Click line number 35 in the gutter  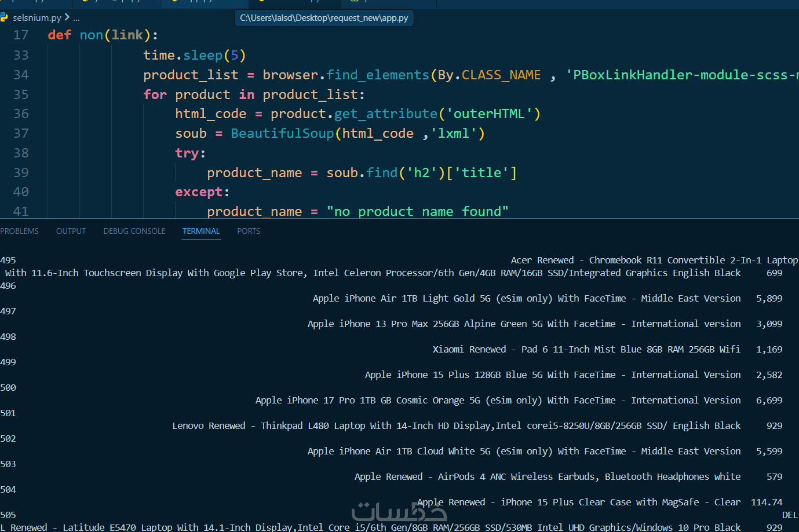21,95
